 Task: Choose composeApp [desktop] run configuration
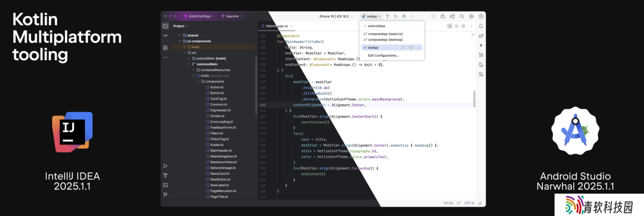392,40
